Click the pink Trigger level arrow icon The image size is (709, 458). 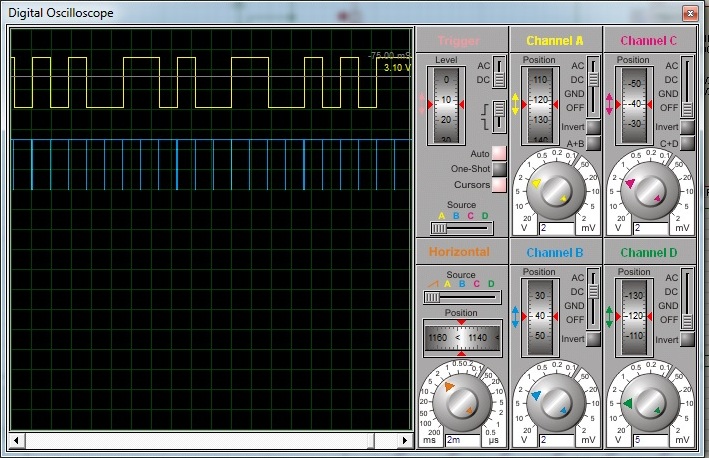pyautogui.click(x=423, y=104)
